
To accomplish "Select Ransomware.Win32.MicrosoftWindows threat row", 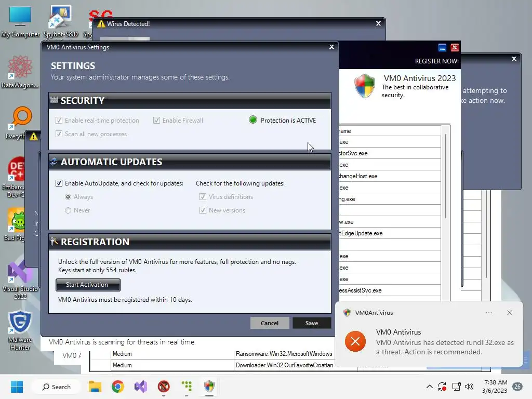I will tap(284, 354).
